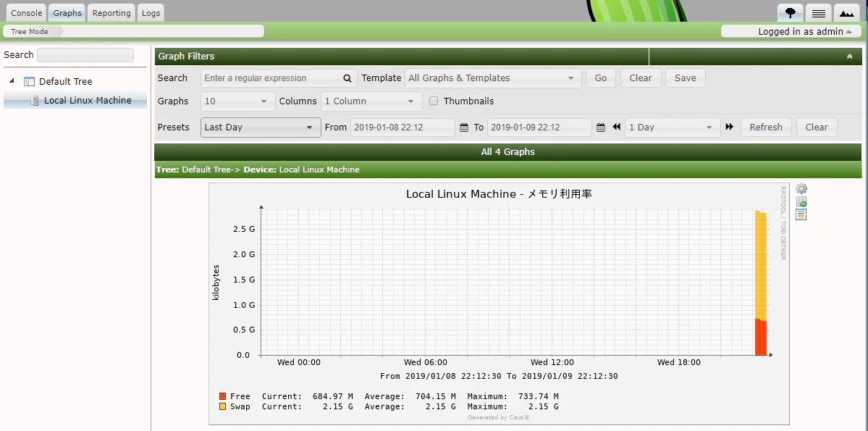
Task: Switch to List View mode icon
Action: tap(819, 13)
